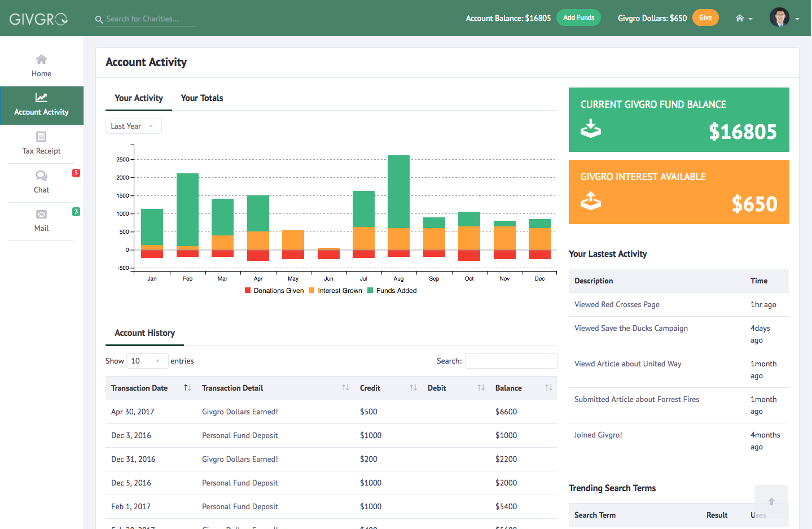This screenshot has width=812, height=529.
Task: Click the Account Balance: $16805 text
Action: [x=508, y=18]
